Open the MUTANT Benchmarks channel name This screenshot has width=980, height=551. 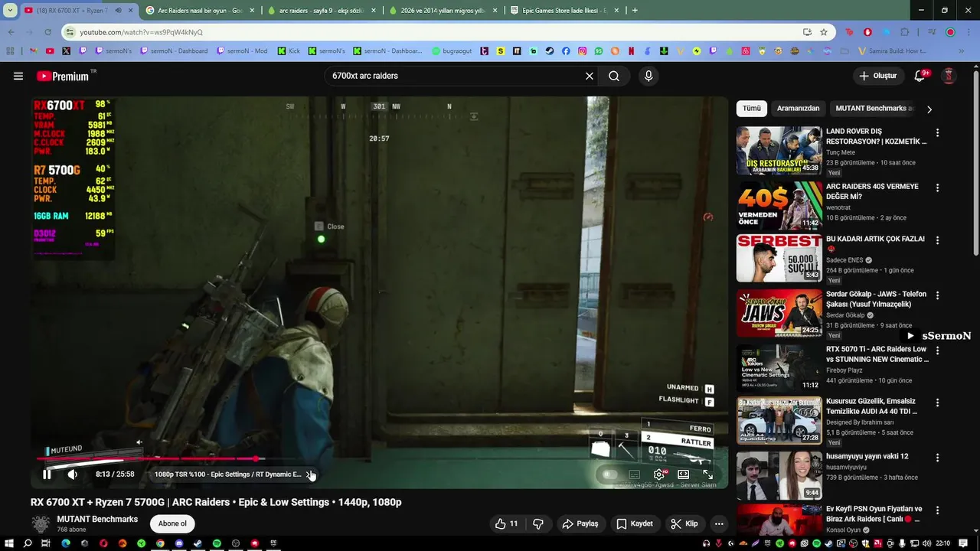coord(97,519)
